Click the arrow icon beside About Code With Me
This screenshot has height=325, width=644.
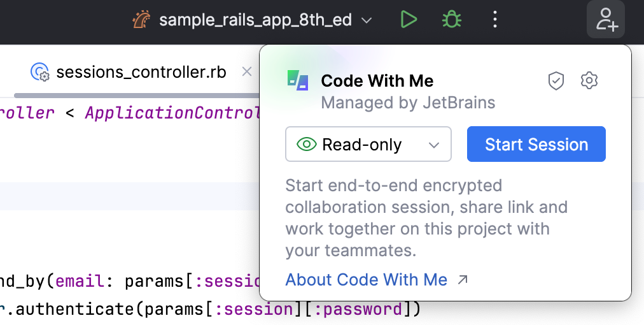click(x=463, y=280)
